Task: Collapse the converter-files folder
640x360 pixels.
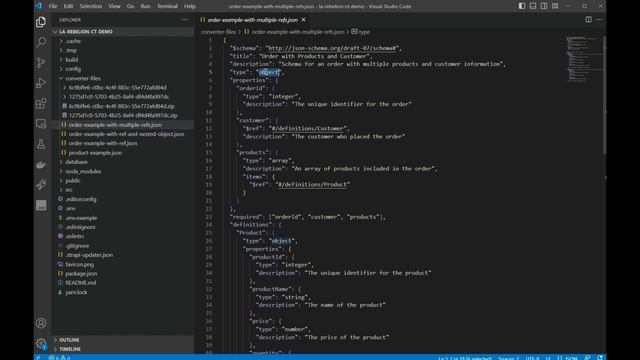Action: click(123, 78)
